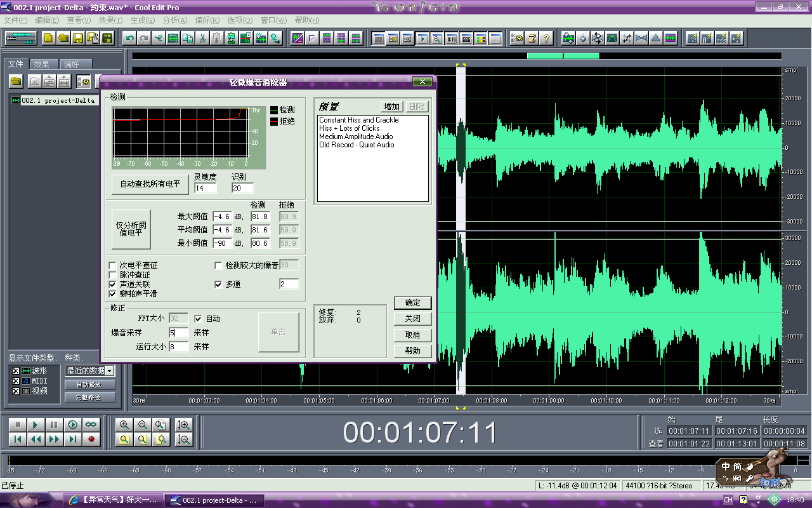
Task: Click the Save file toolbar icon
Action: 78,38
